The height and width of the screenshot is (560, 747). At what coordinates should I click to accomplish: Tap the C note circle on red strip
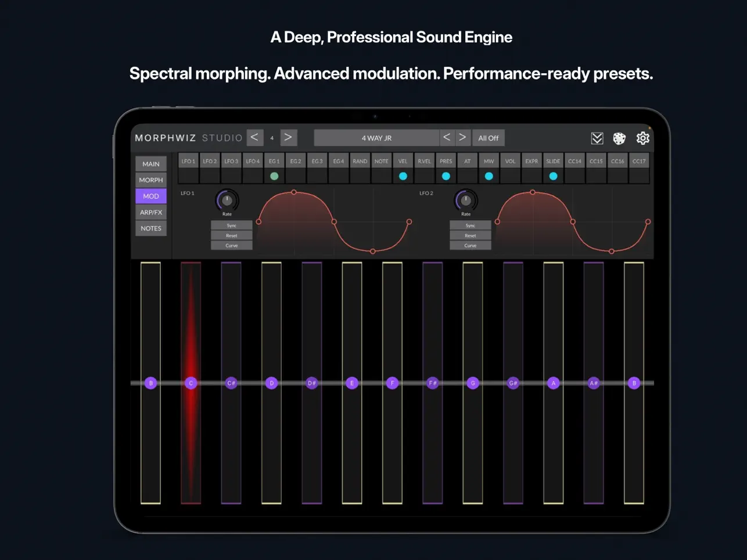[x=191, y=383]
